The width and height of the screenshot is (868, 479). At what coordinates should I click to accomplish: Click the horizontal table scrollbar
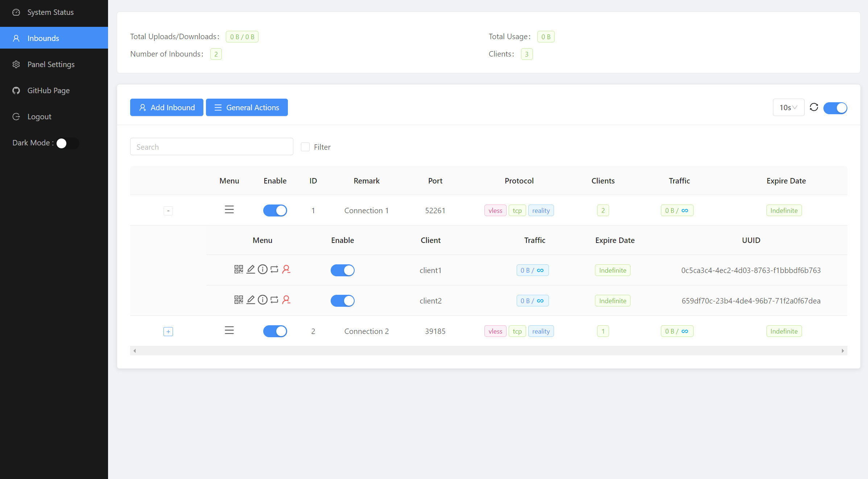(488, 351)
